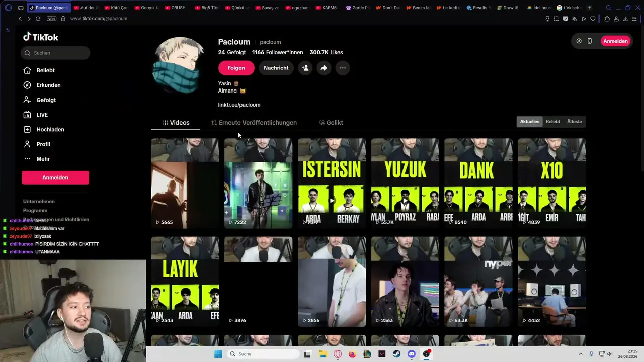Switch to the Videos tab
This screenshot has width=644, height=362.
click(176, 123)
